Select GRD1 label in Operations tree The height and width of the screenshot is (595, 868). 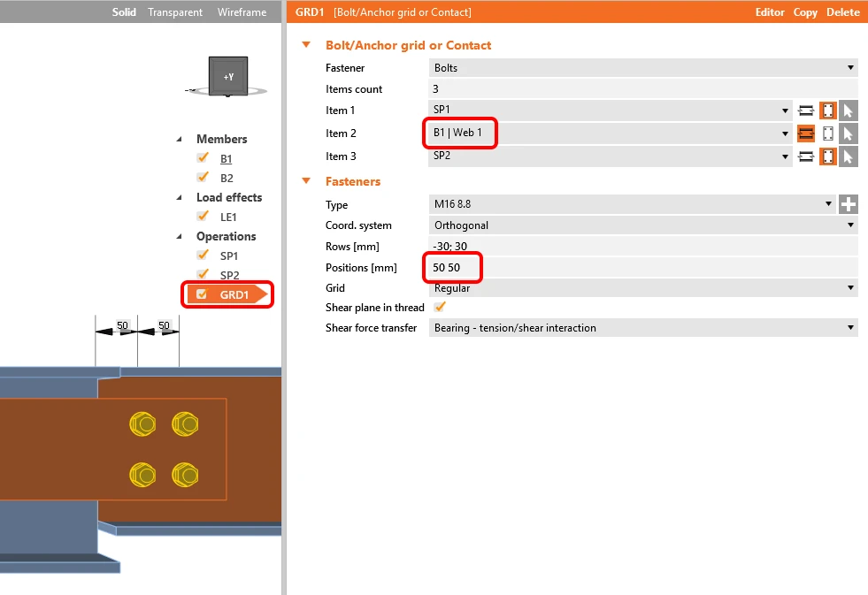234,294
